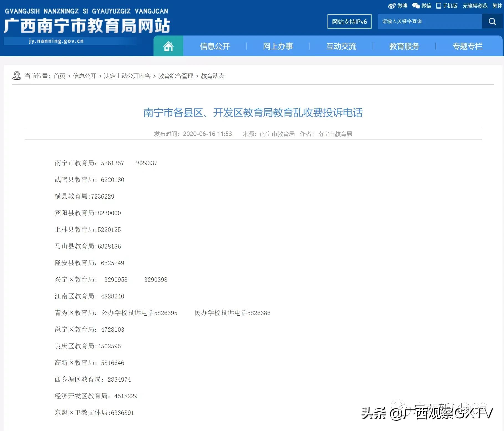Image resolution: width=504 pixels, height=431 pixels.
Task: Click 法定主动公开内容 breadcrumb link
Action: (127, 76)
